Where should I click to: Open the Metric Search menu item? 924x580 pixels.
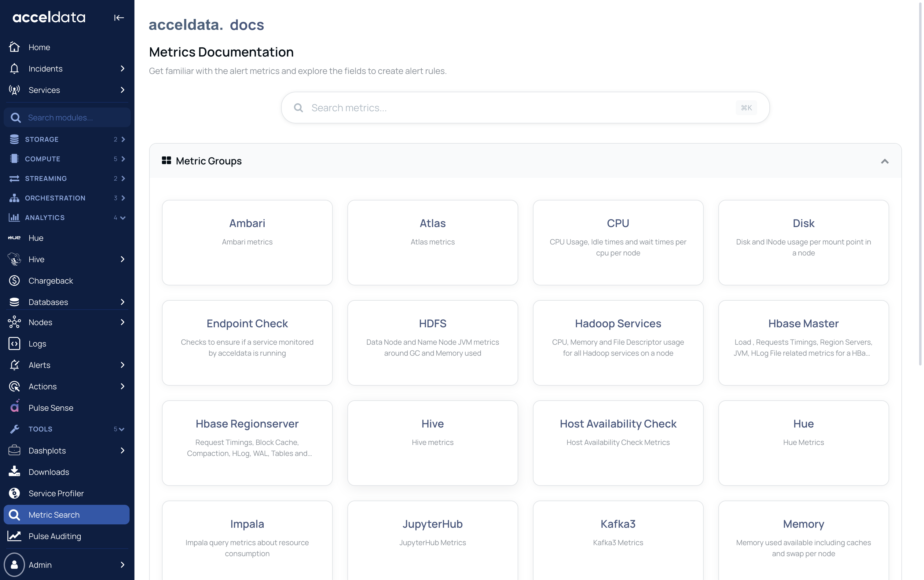[67, 515]
